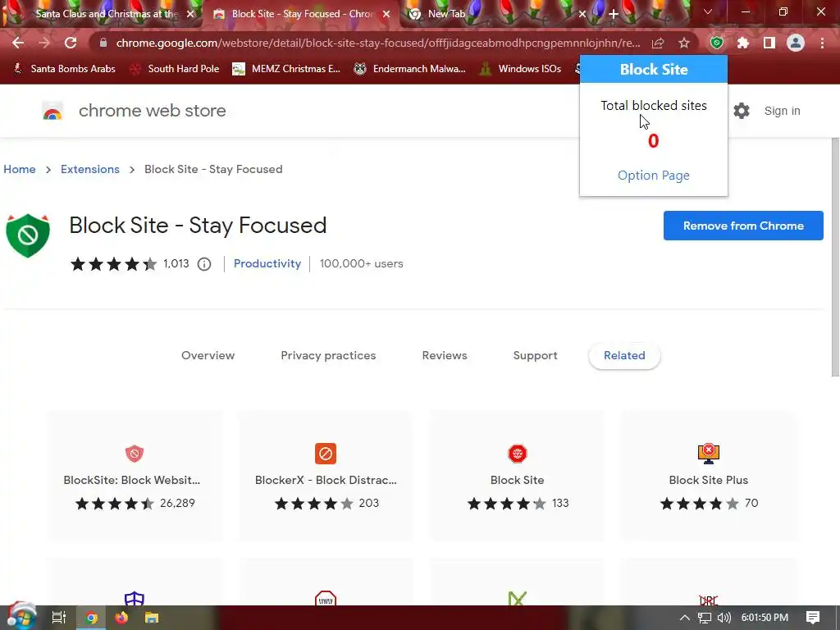
Task: Click the Block Site popup header
Action: (654, 69)
